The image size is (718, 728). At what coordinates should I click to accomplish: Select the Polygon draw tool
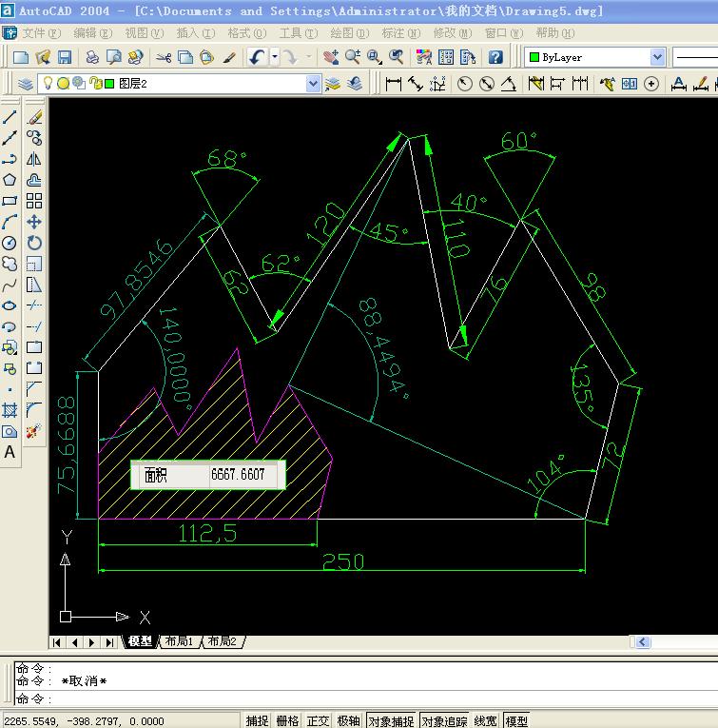(10, 180)
